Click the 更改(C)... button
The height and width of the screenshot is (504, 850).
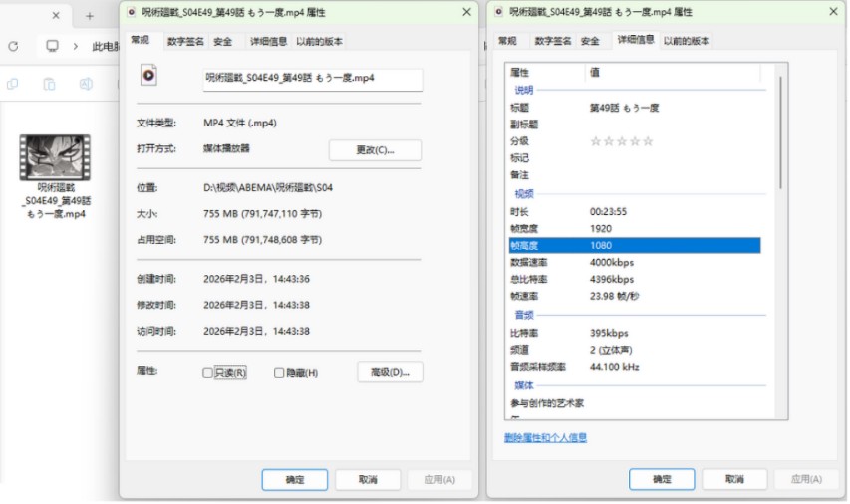(375, 150)
